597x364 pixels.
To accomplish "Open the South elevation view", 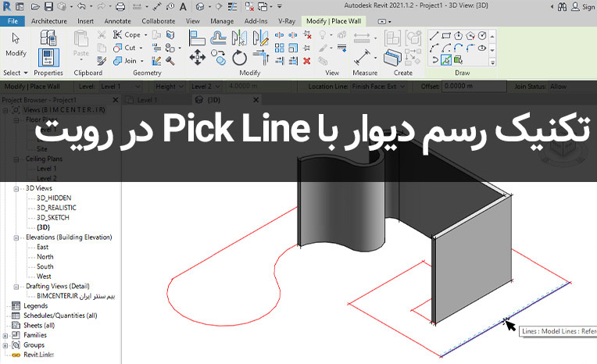I will (x=45, y=266).
